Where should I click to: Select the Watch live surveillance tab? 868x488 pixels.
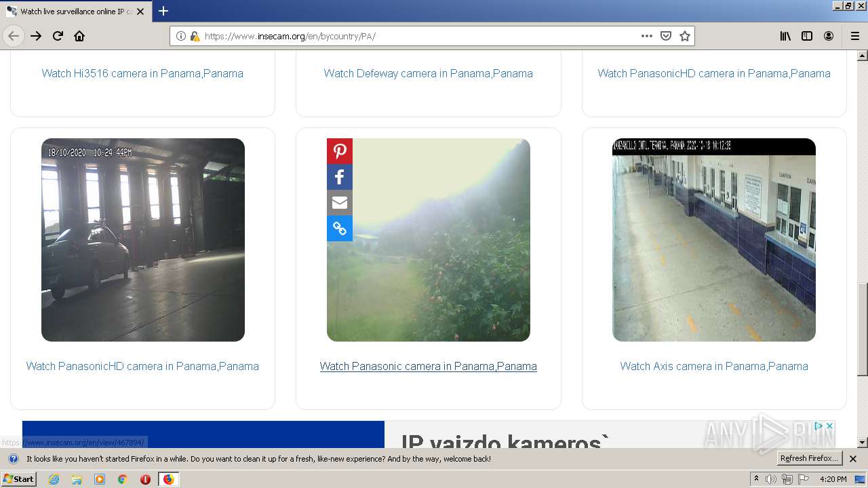pyautogui.click(x=75, y=12)
